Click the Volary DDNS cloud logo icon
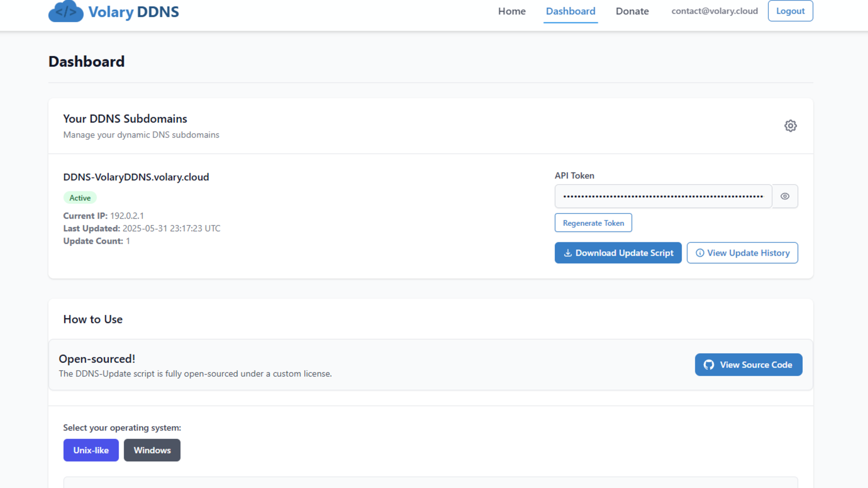 [66, 11]
